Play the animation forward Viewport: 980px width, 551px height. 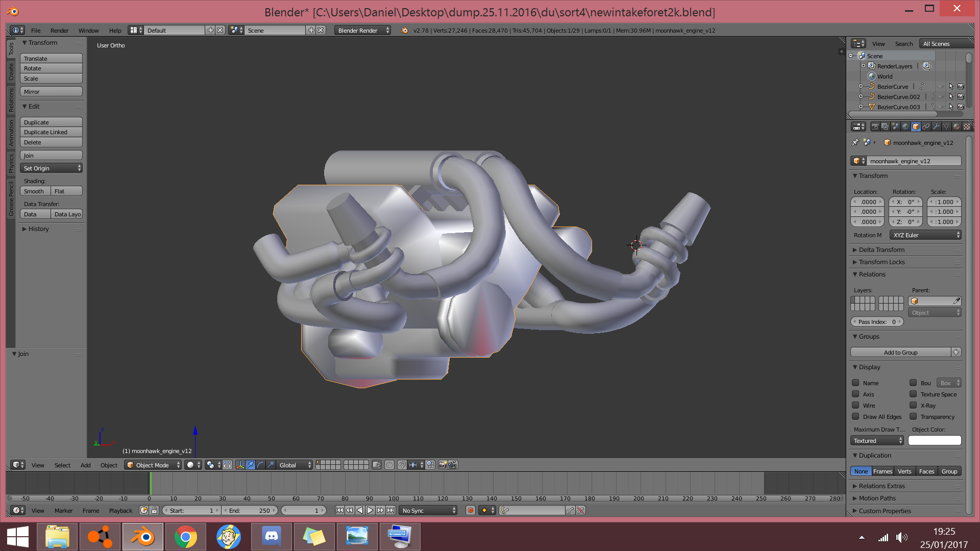370,510
